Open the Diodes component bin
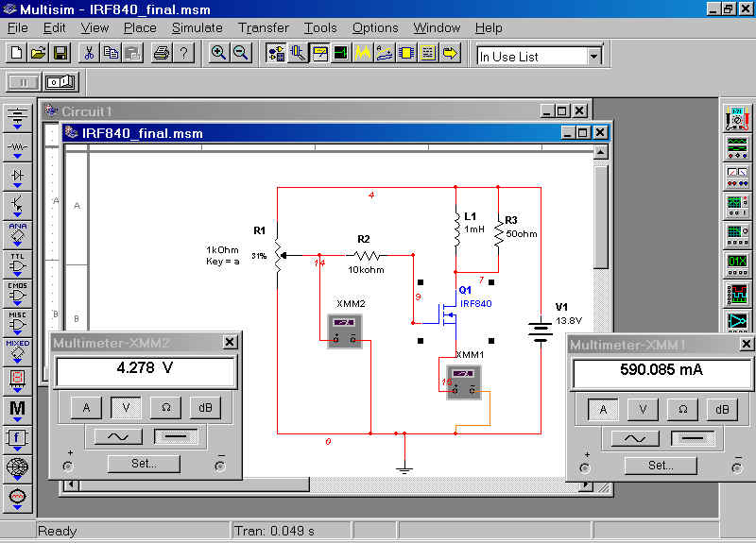The width and height of the screenshot is (756, 543). pos(18,177)
